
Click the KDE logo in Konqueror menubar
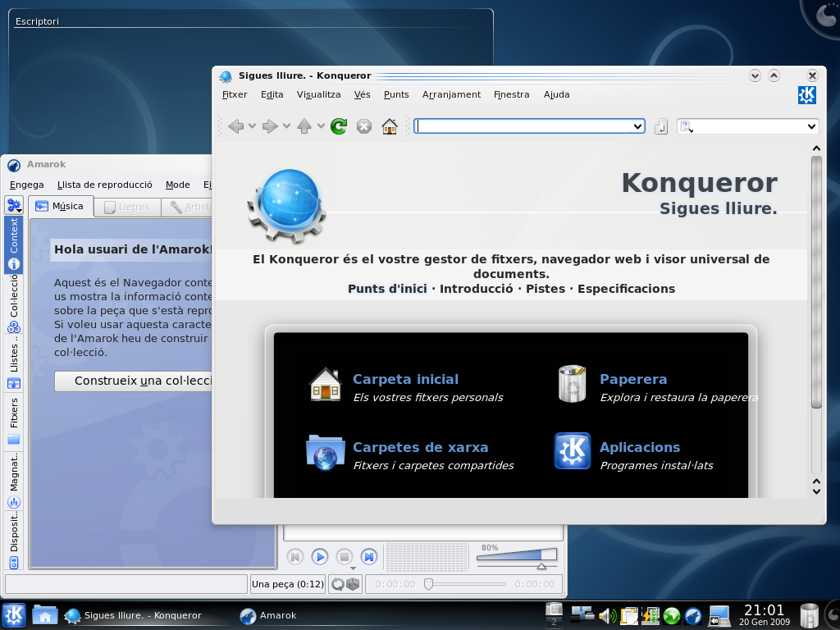point(807,95)
